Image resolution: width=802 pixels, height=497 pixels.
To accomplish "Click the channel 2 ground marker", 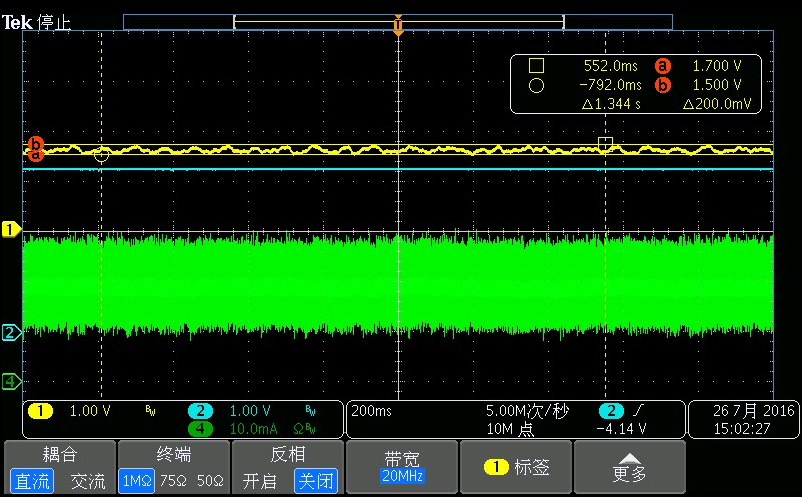I will click(x=11, y=333).
